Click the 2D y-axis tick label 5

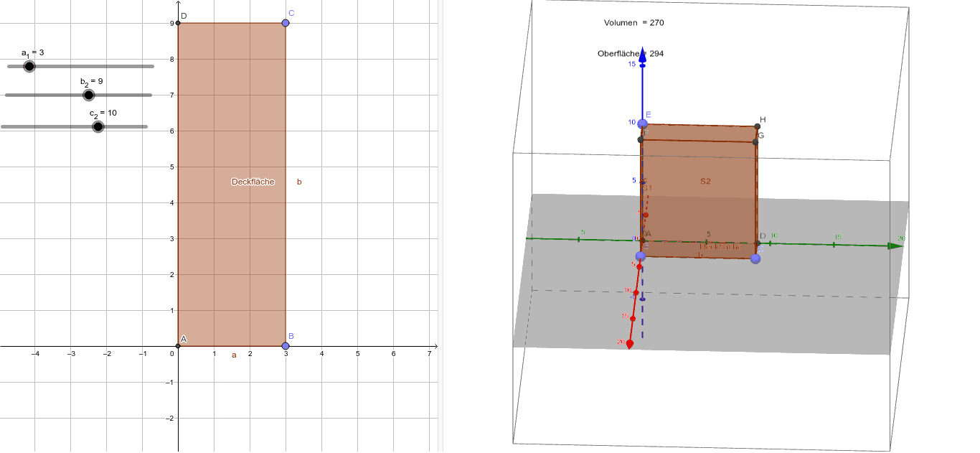coord(172,167)
